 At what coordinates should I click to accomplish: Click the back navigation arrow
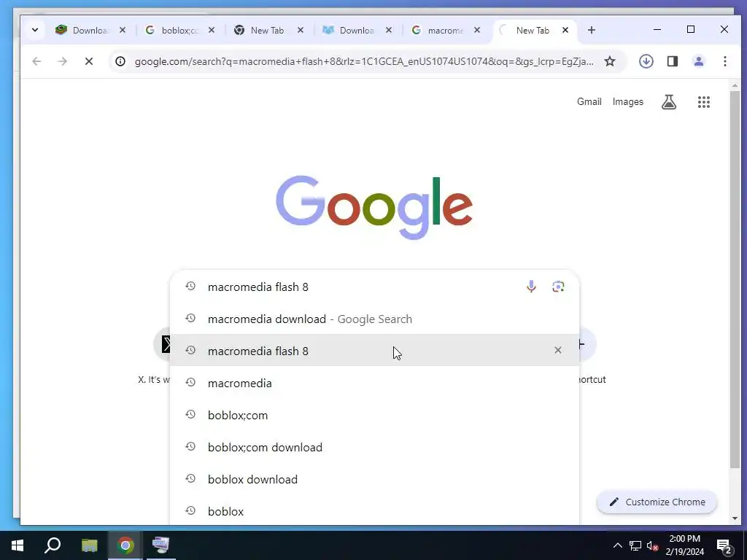(x=36, y=61)
